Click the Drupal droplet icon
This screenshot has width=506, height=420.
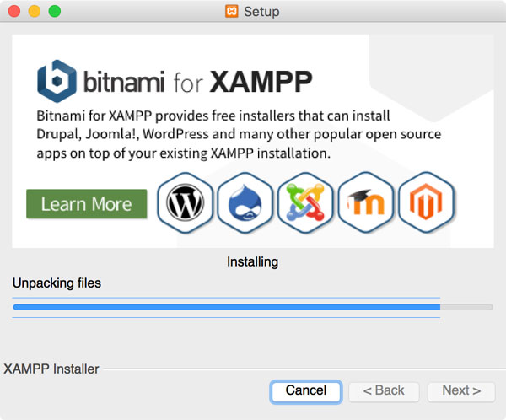[x=245, y=202]
